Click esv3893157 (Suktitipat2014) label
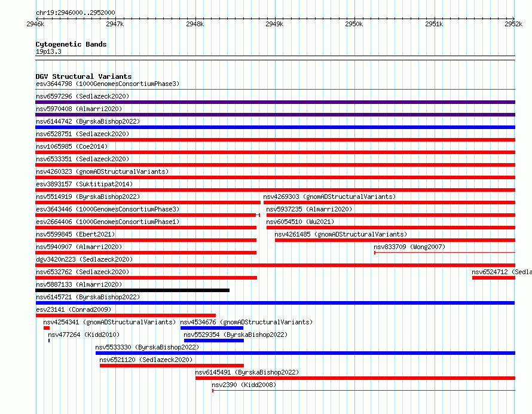The image size is (532, 414). point(84,184)
